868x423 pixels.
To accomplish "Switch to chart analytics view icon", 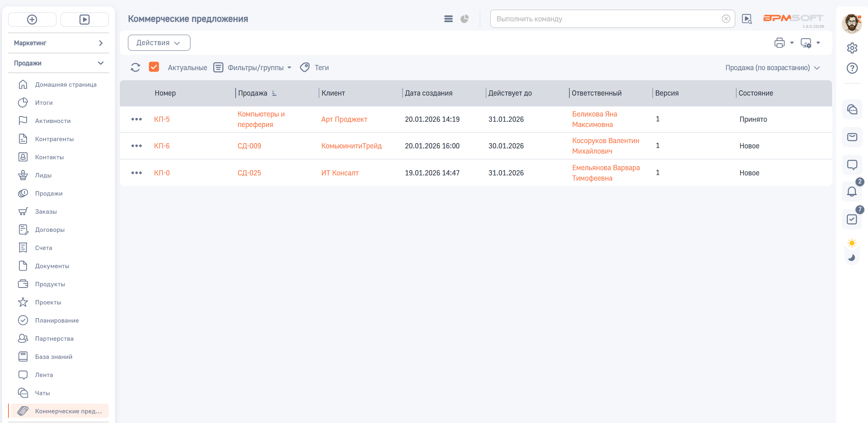I will pos(464,19).
